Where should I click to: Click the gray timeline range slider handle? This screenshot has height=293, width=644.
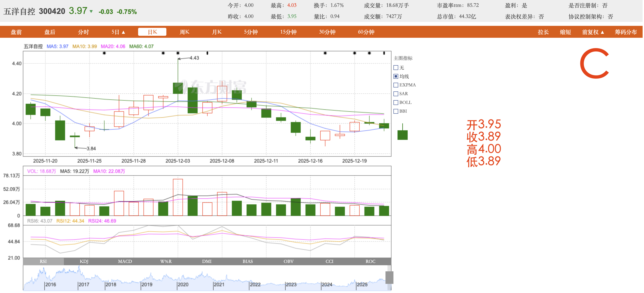(x=389, y=277)
